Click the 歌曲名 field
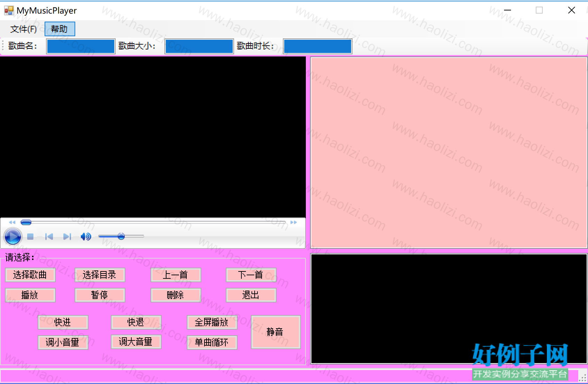This screenshot has width=588, height=384. tap(81, 46)
